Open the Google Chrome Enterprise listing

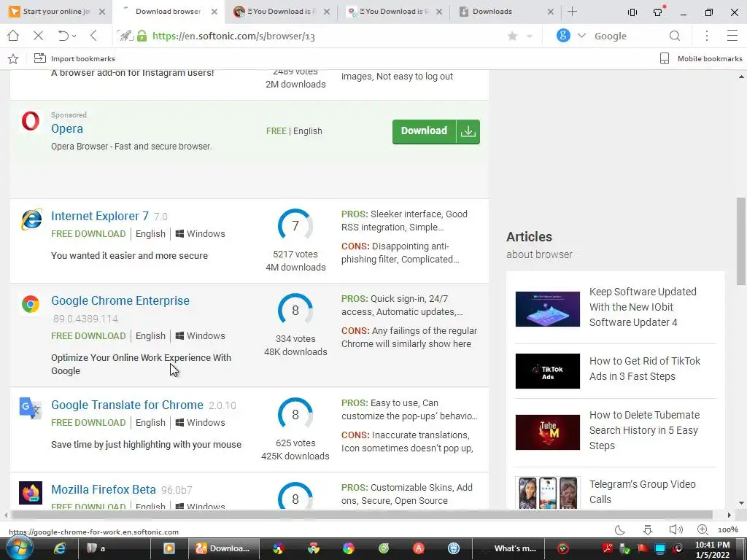[120, 300]
